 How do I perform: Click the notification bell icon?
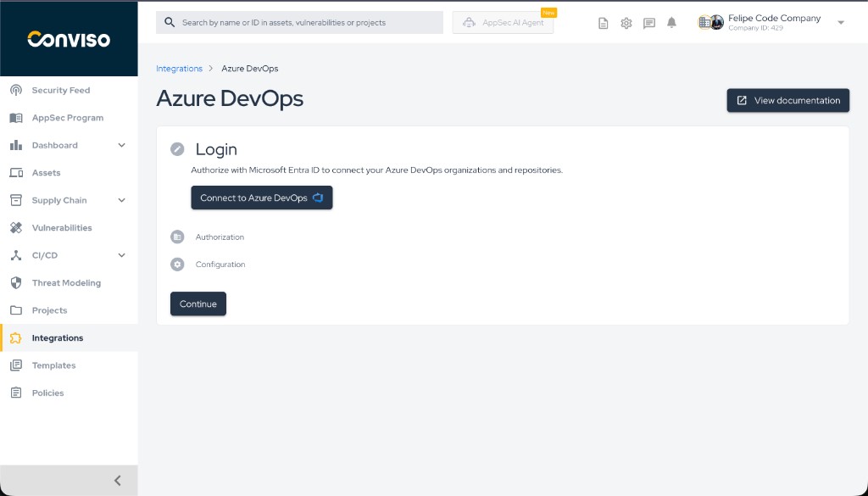pyautogui.click(x=671, y=22)
